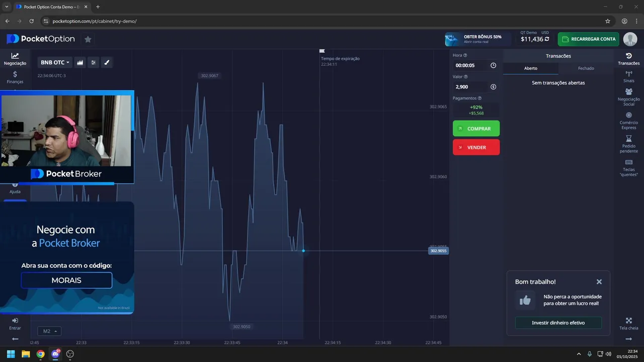Open File Explorer from the taskbar
Viewport: 644px width, 362px height.
coord(26,354)
